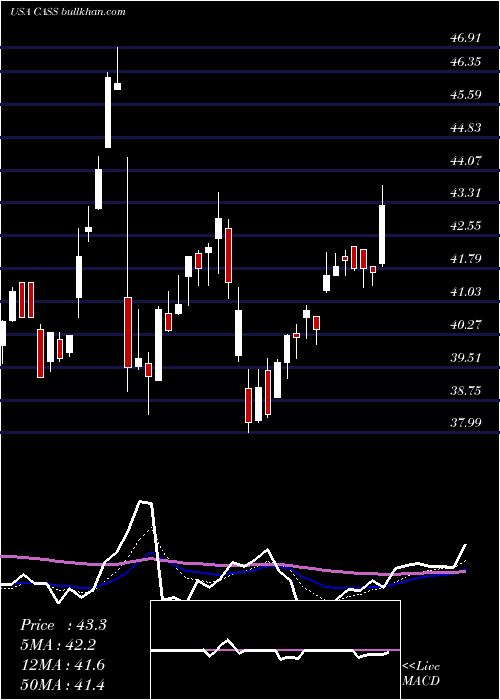Click the 44.07 price axis label
The height and width of the screenshot is (700, 500).
[x=466, y=160]
